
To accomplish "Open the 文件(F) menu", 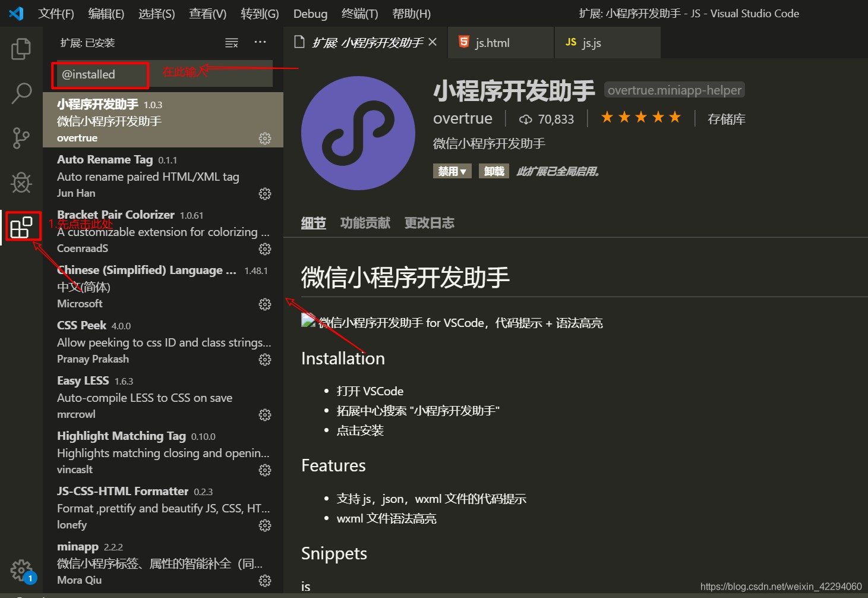I will [x=56, y=13].
